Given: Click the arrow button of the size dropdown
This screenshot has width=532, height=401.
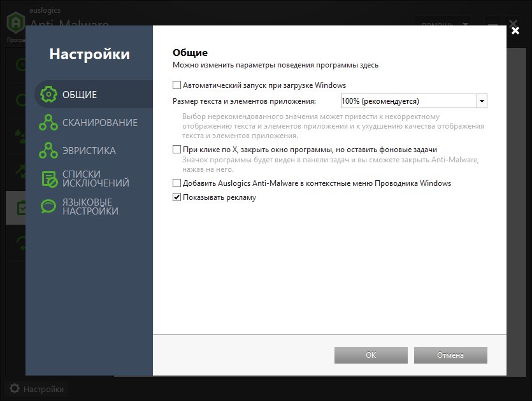Looking at the screenshot, I should pos(482,101).
